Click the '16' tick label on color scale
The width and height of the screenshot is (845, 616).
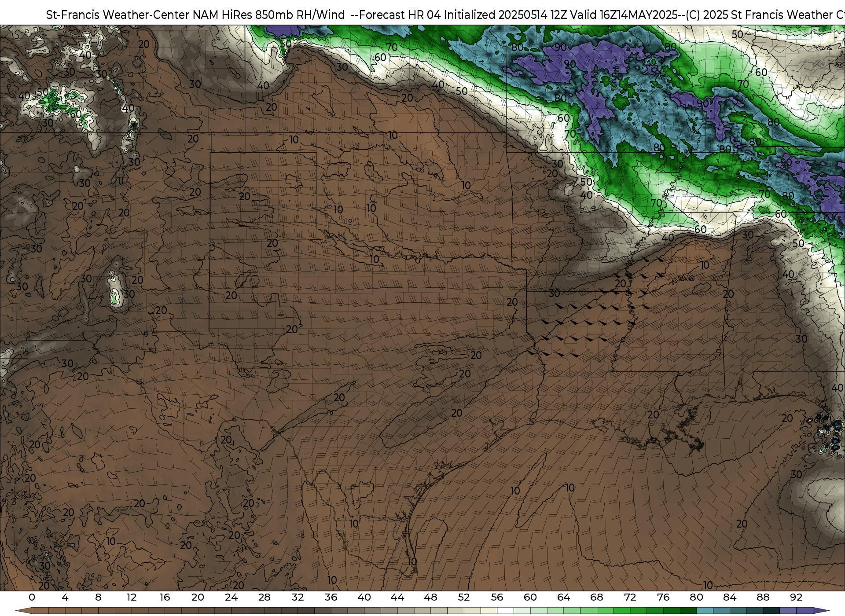pyautogui.click(x=165, y=597)
